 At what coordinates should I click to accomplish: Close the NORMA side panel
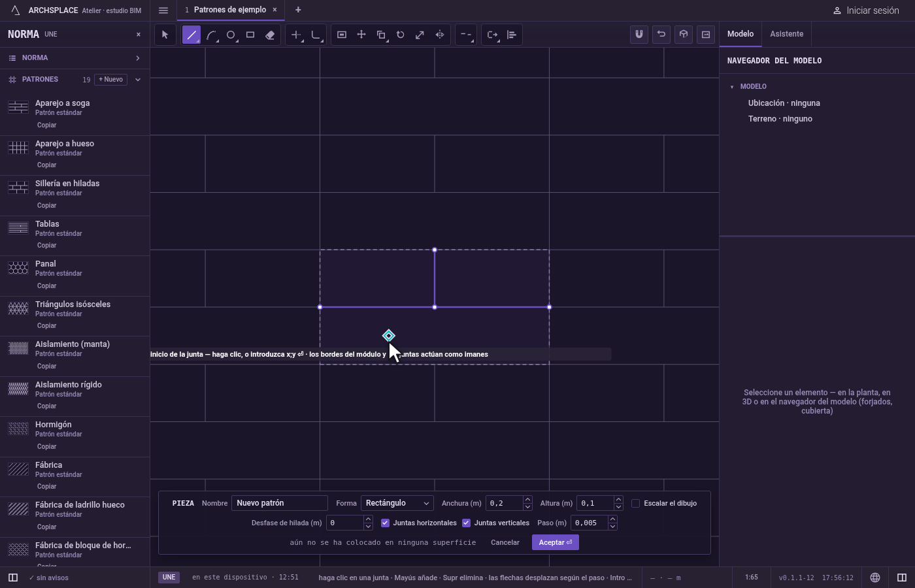pos(138,34)
